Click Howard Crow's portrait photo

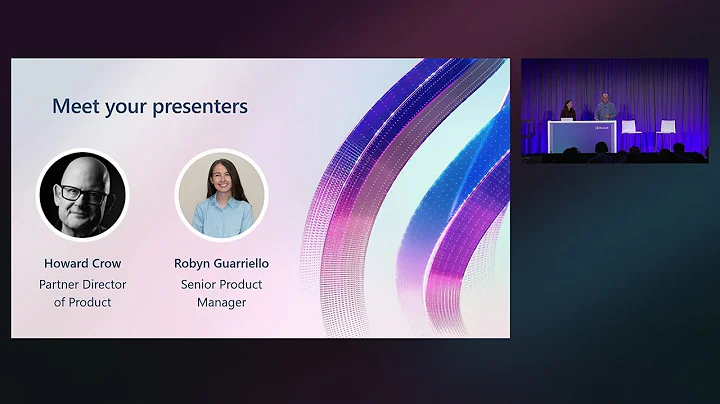coord(83,195)
